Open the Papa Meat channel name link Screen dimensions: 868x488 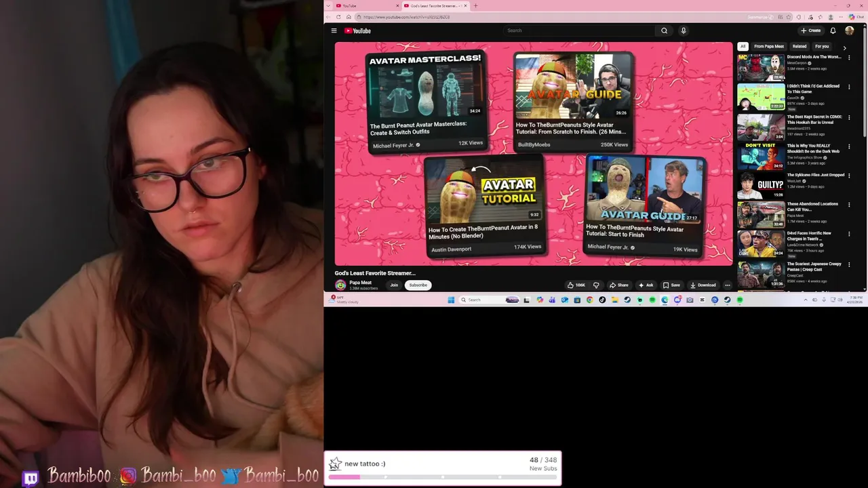(360, 283)
